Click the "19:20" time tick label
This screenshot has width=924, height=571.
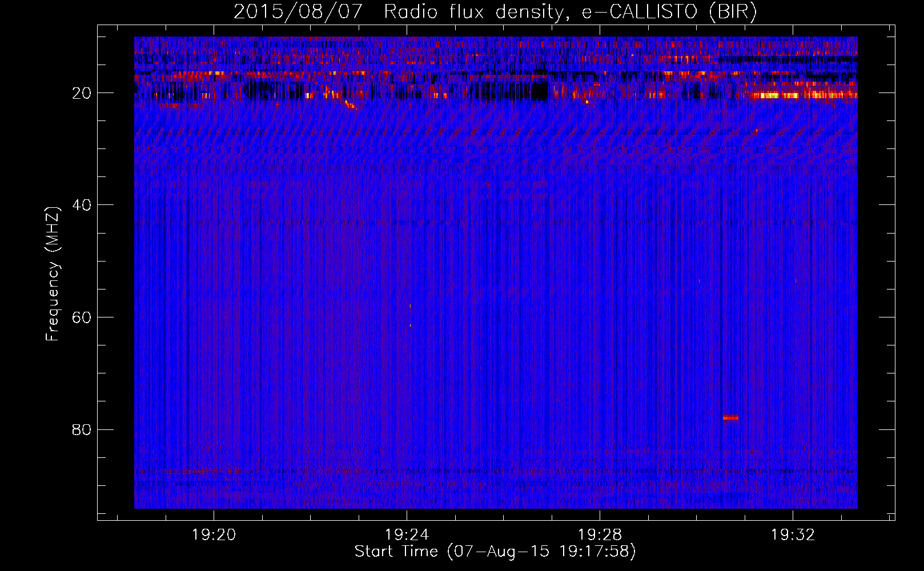(x=214, y=535)
